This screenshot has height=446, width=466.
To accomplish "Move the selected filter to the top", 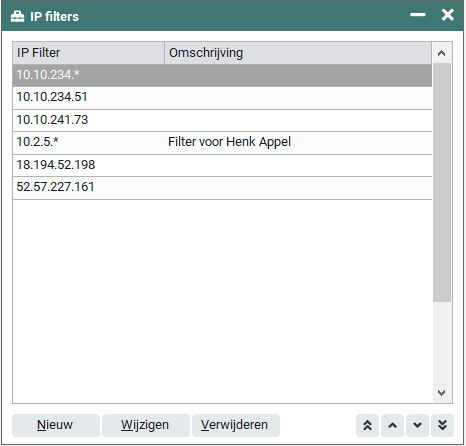I will click(x=367, y=425).
